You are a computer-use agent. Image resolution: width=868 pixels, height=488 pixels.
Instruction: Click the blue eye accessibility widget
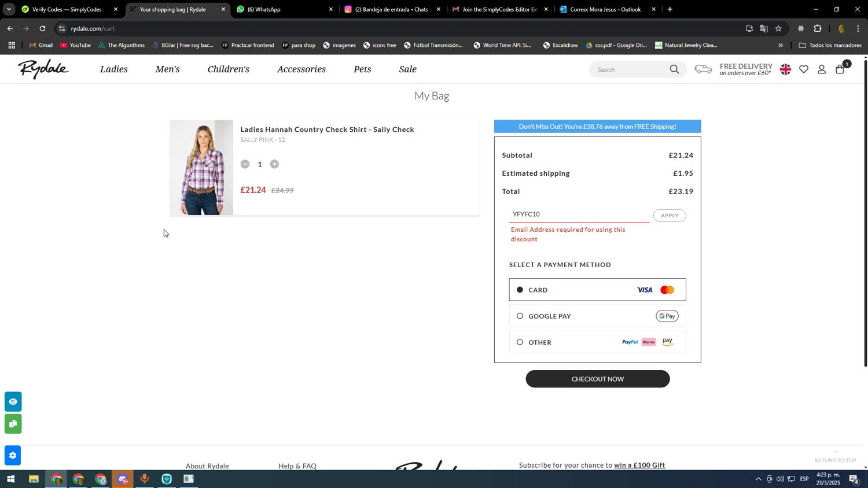coord(13,402)
